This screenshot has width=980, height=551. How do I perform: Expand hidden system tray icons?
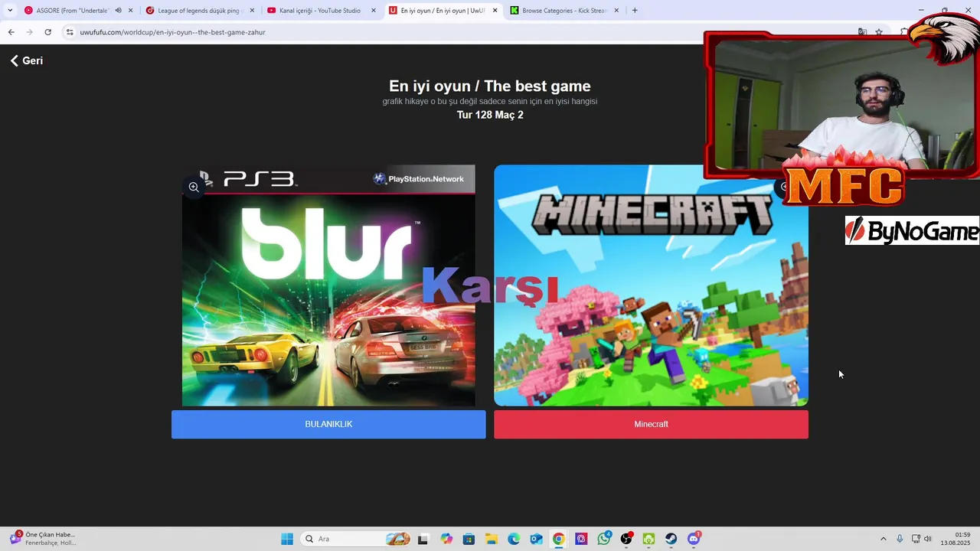coord(883,539)
